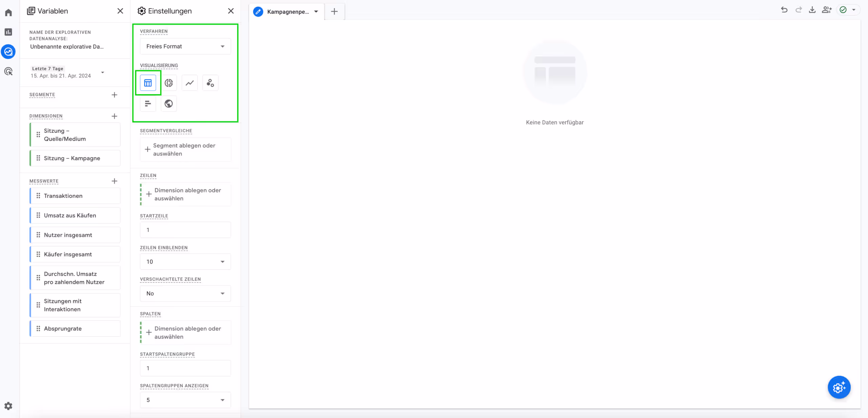Go to Home in left navigation

point(8,13)
